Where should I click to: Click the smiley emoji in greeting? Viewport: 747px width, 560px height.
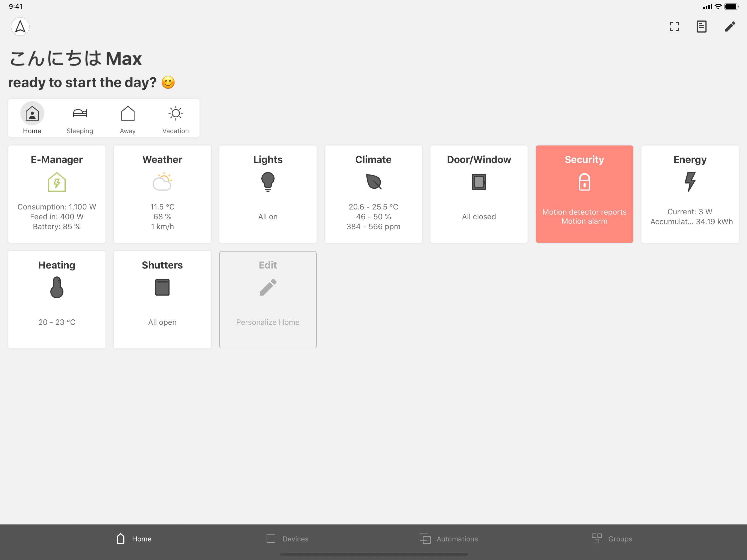168,82
